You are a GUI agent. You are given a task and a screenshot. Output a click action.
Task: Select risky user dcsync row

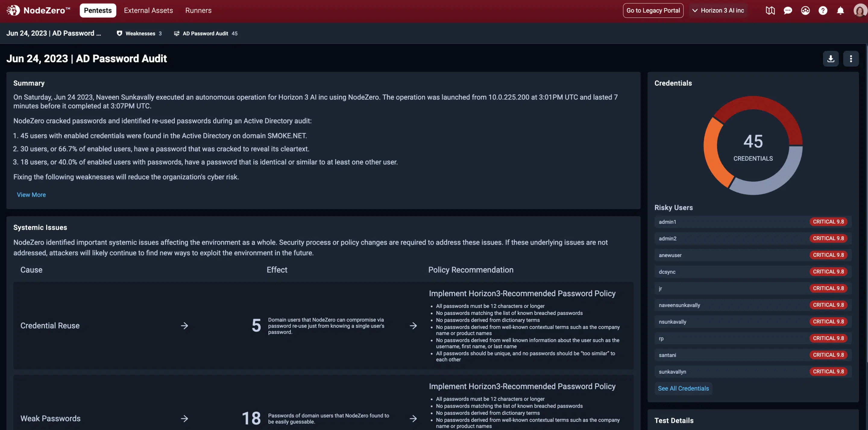tap(753, 271)
